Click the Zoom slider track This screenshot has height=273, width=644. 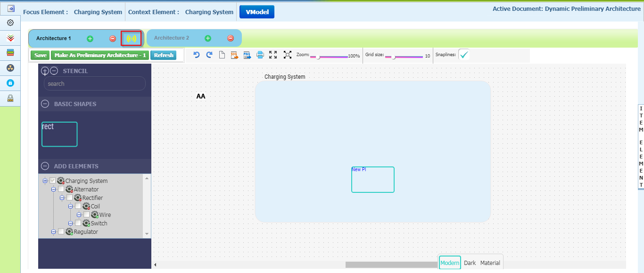point(329,57)
